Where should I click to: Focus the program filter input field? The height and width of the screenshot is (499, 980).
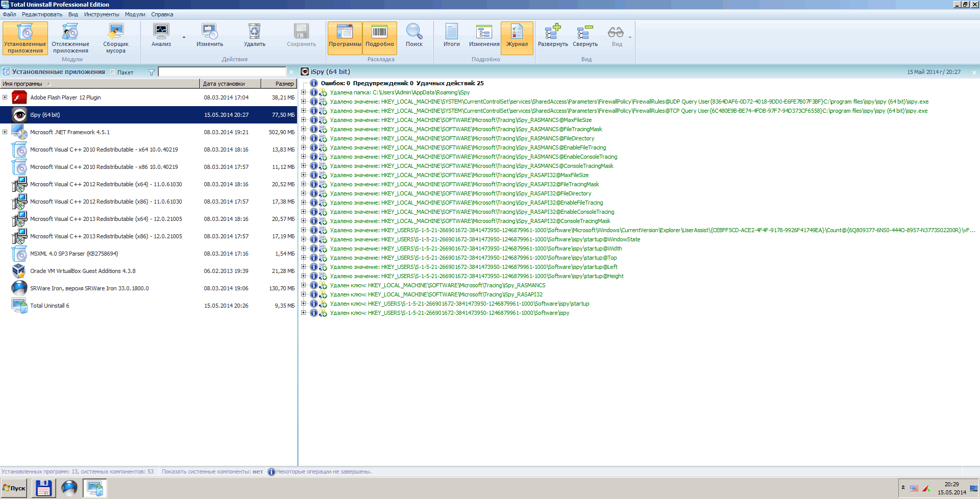click(x=222, y=72)
